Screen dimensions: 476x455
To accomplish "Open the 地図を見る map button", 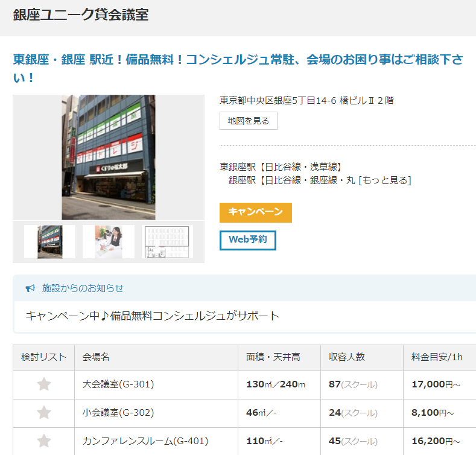I will [x=248, y=121].
